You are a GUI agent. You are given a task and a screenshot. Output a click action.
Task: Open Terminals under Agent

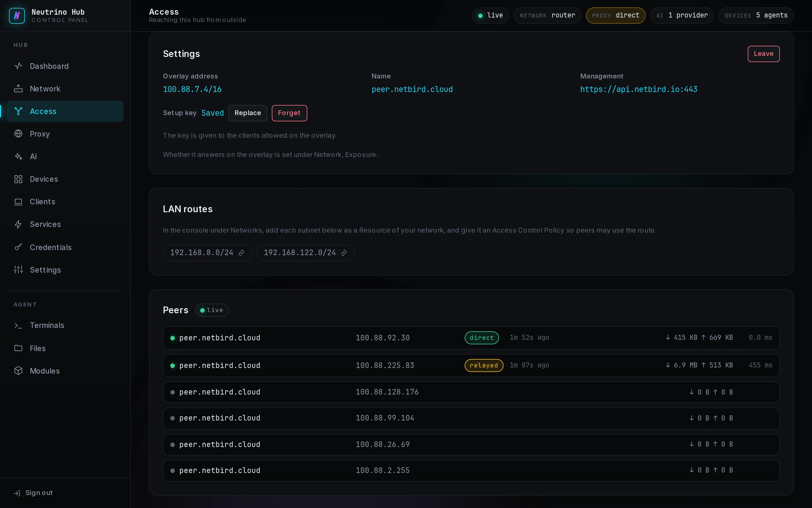(65, 325)
